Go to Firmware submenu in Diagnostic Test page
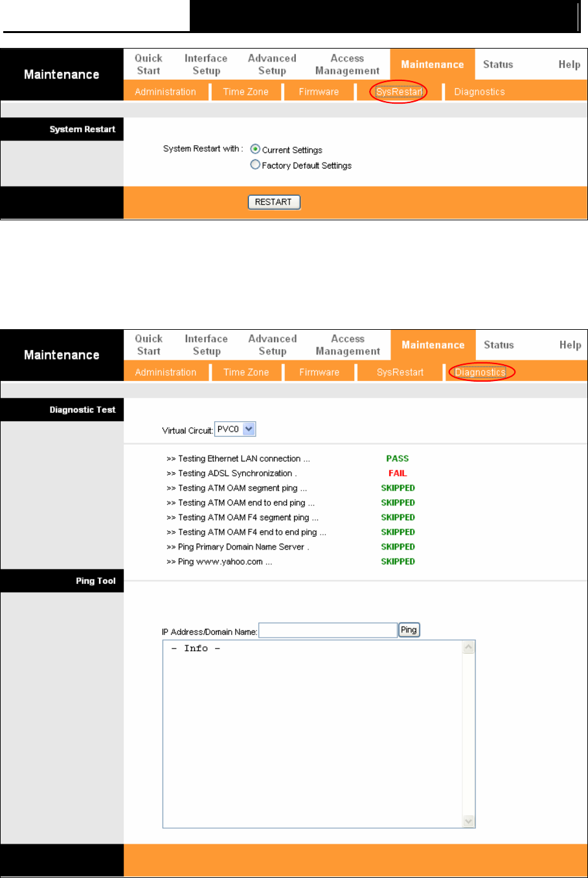The width and height of the screenshot is (588, 878). (x=319, y=373)
